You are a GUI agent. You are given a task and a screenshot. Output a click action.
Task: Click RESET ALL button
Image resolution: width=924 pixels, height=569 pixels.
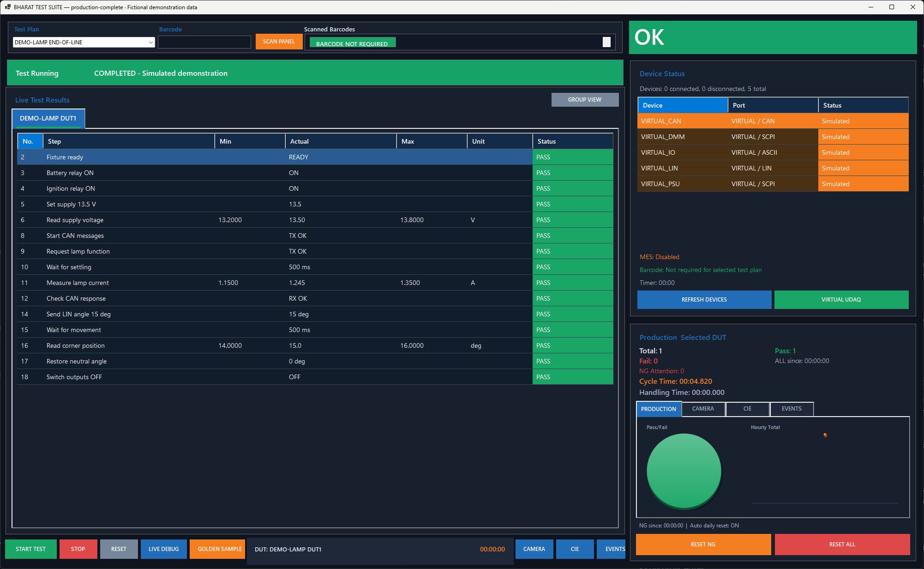tap(842, 545)
